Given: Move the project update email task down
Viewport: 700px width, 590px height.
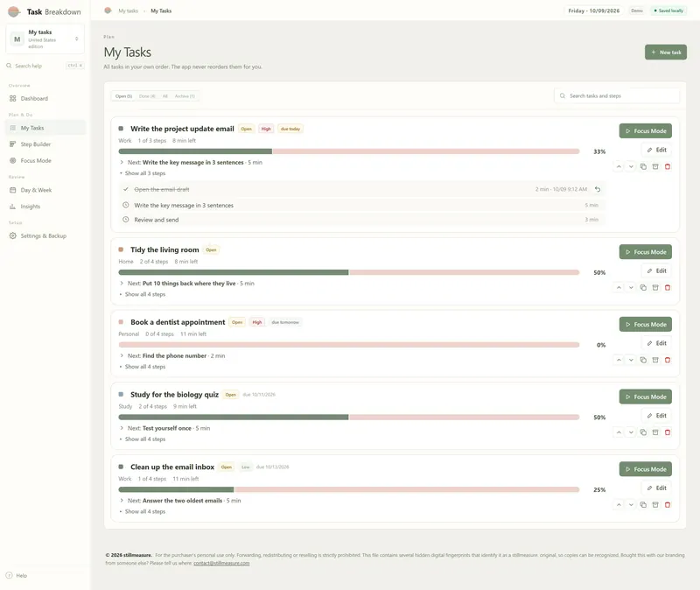Looking at the screenshot, I should pyautogui.click(x=631, y=166).
